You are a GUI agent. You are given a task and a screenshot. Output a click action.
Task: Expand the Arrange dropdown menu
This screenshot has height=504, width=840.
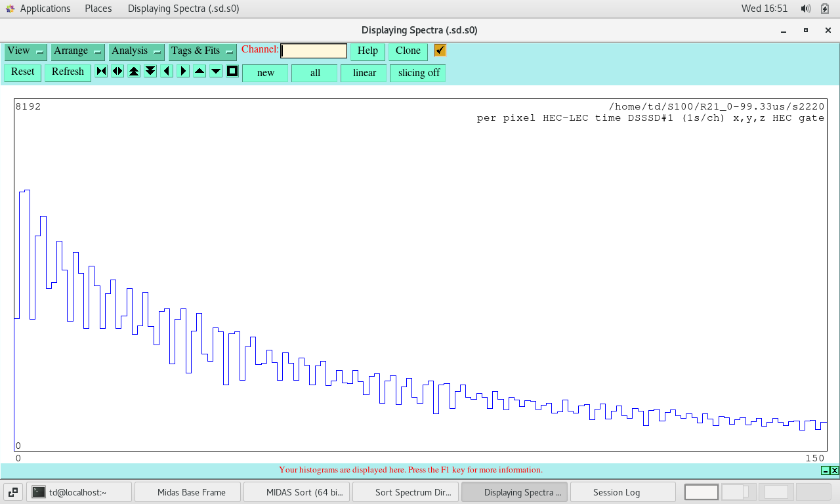click(x=78, y=51)
